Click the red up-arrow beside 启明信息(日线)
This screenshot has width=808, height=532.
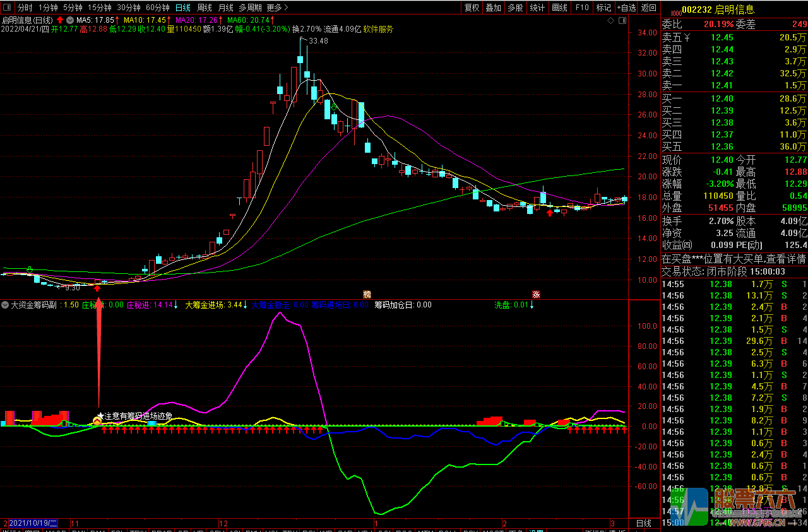click(59, 20)
